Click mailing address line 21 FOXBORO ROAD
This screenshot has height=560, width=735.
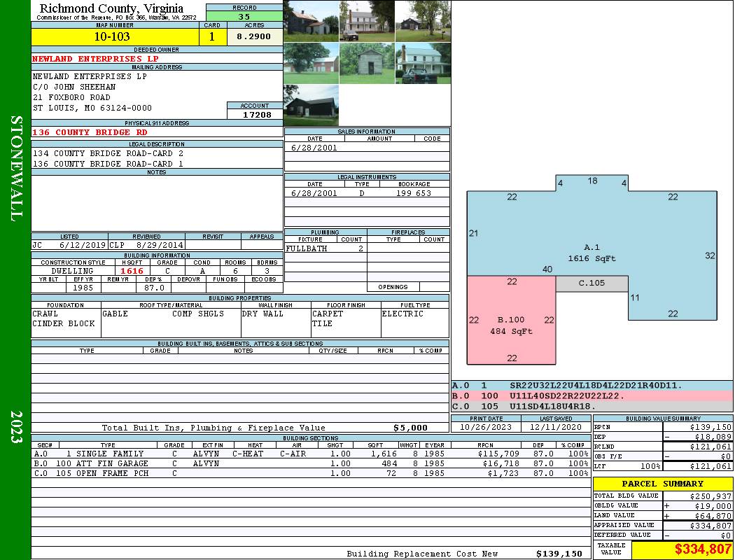[x=71, y=97]
